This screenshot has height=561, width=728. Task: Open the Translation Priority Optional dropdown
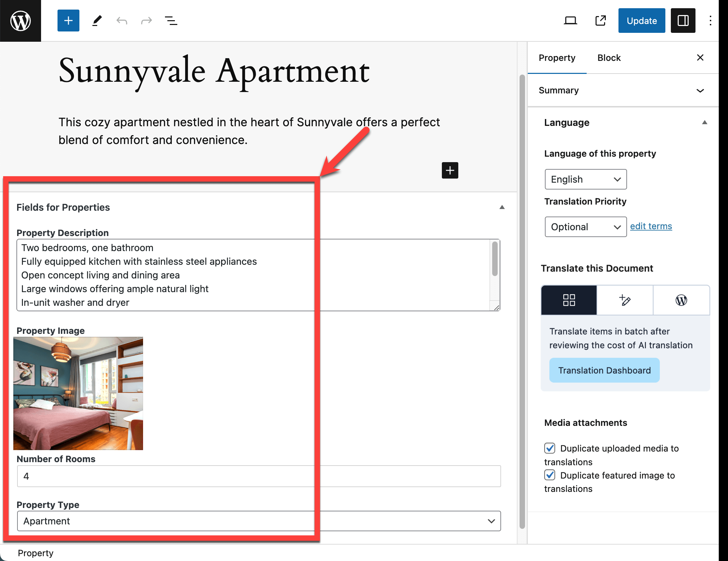pyautogui.click(x=586, y=227)
